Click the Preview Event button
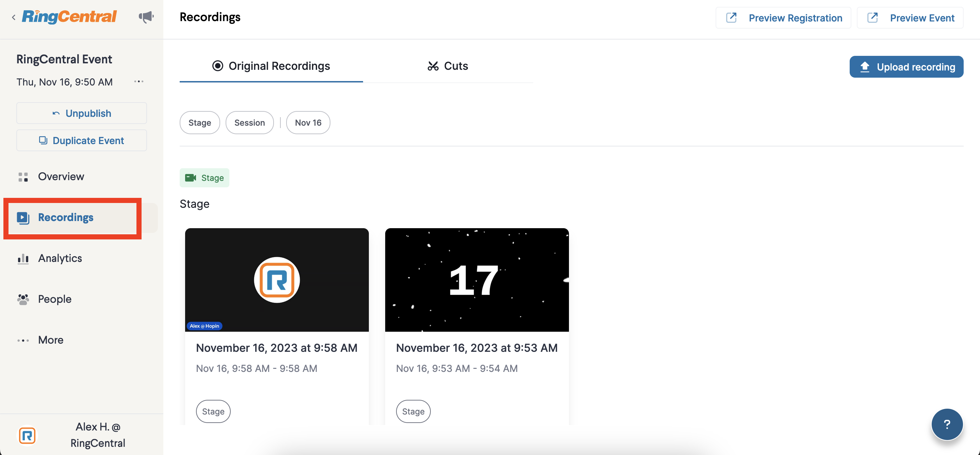The width and height of the screenshot is (980, 455). pyautogui.click(x=910, y=18)
